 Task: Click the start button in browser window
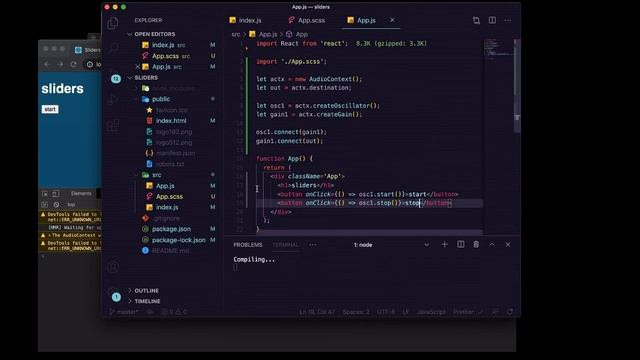(50, 109)
